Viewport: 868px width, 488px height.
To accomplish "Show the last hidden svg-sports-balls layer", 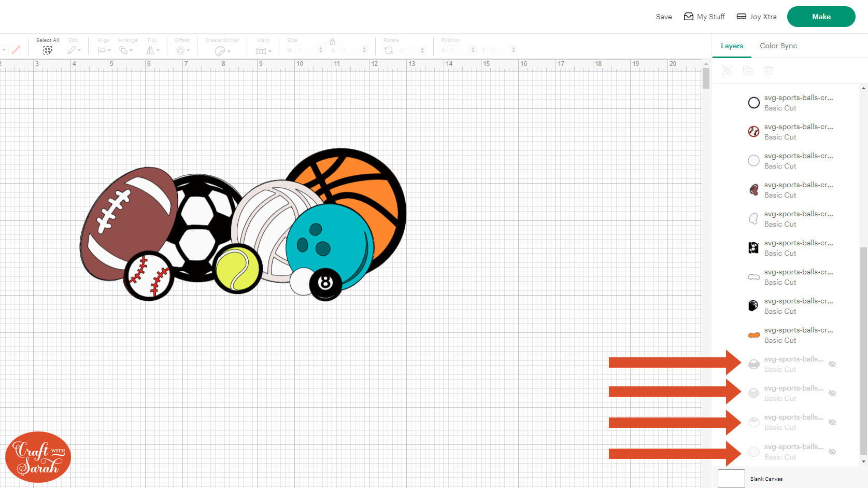I will click(x=832, y=452).
